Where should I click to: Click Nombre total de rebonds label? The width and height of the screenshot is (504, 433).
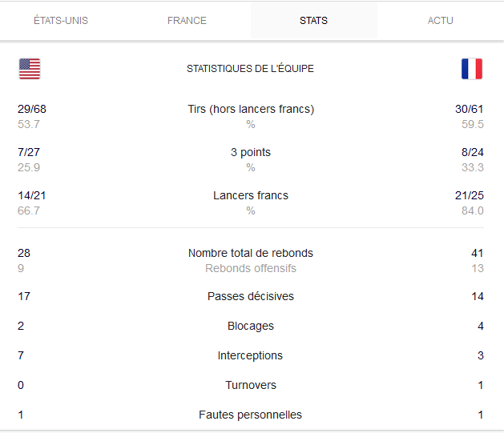(251, 253)
